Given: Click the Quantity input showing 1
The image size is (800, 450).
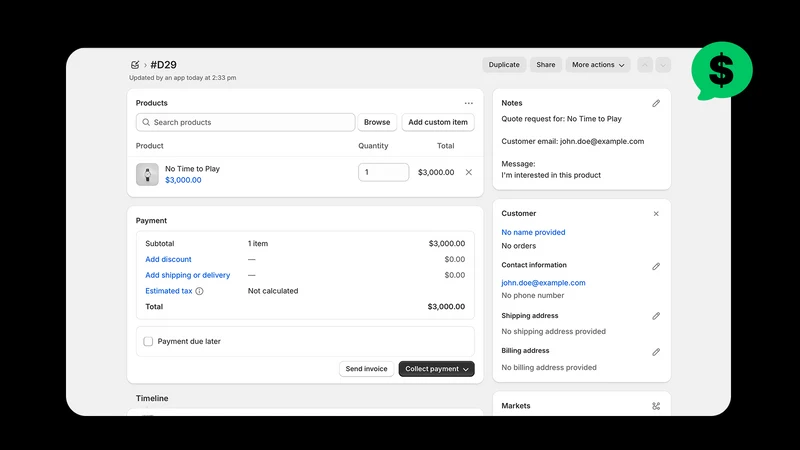Looking at the screenshot, I should [x=383, y=172].
